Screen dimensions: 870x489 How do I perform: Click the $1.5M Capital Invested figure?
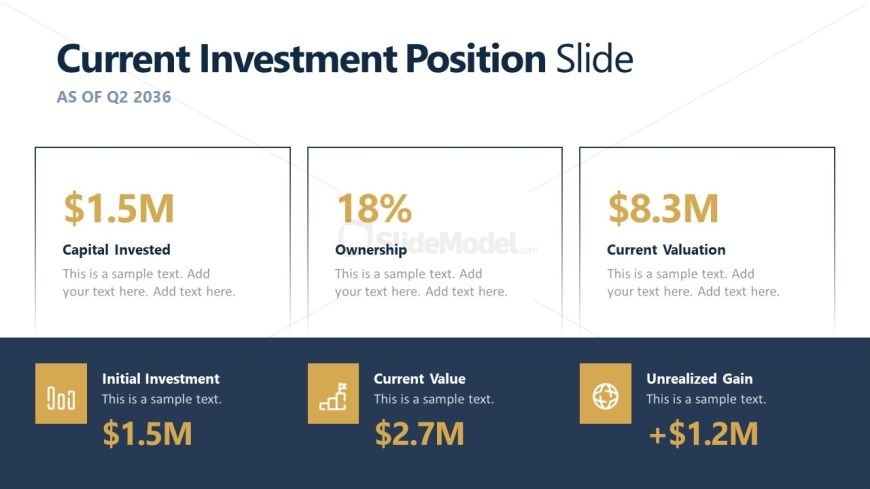(x=119, y=209)
